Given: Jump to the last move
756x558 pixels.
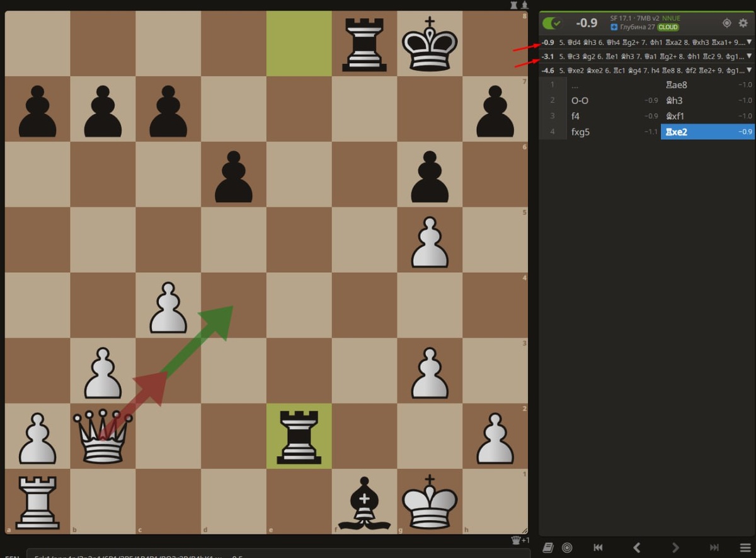Looking at the screenshot, I should point(714,548).
